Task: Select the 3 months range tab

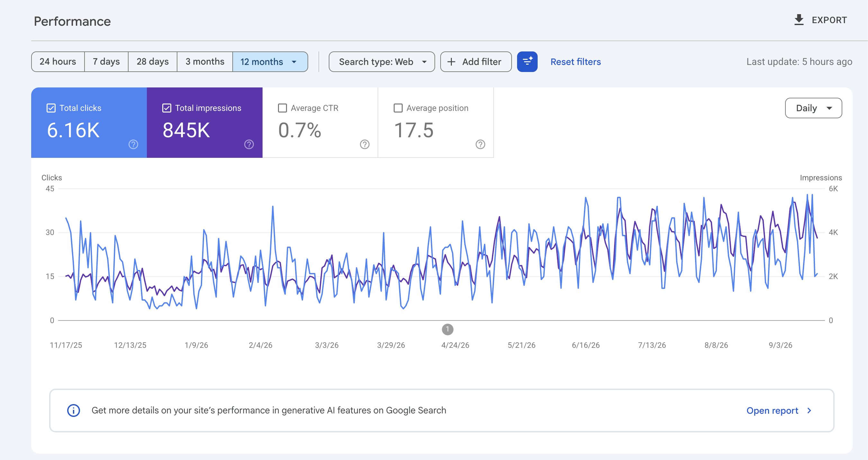Action: tap(205, 62)
